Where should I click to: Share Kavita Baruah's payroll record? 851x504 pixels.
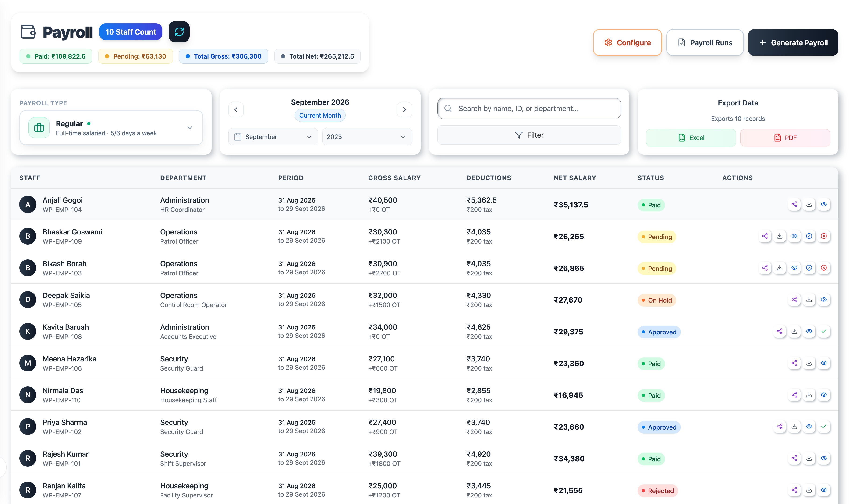[780, 331]
